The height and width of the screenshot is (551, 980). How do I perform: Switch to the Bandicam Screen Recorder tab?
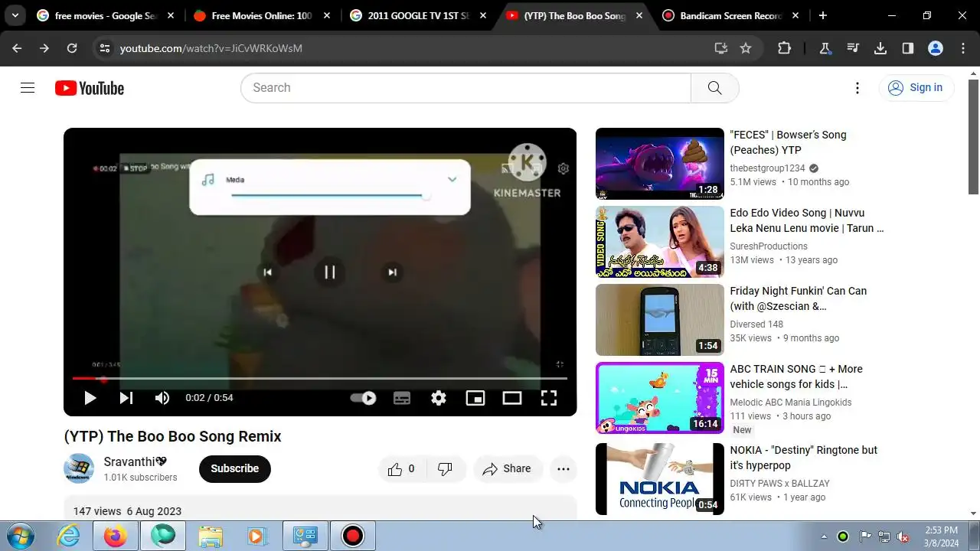tap(730, 15)
